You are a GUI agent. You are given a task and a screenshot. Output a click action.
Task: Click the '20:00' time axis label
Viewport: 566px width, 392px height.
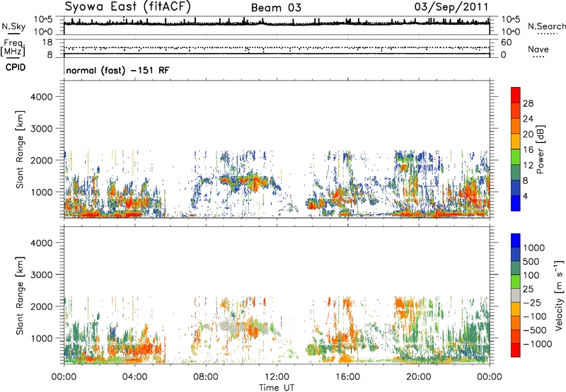pos(419,377)
